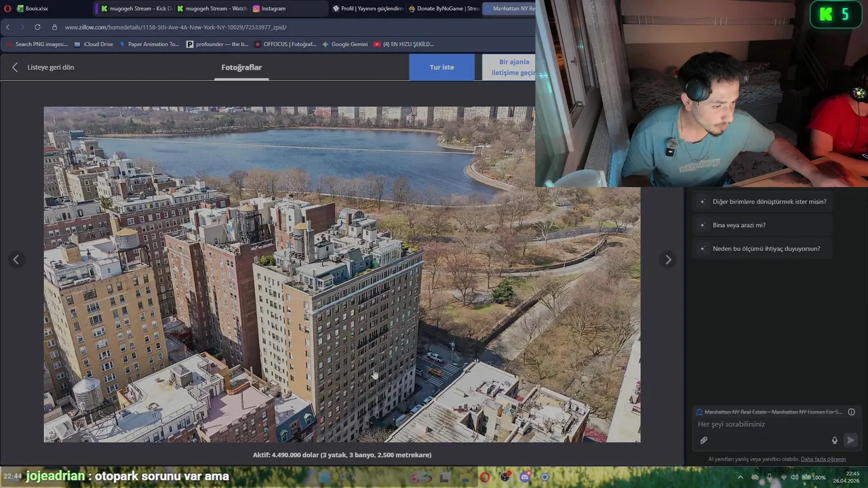The image size is (868, 488).
Task: Send the chat message arrow
Action: click(x=850, y=440)
